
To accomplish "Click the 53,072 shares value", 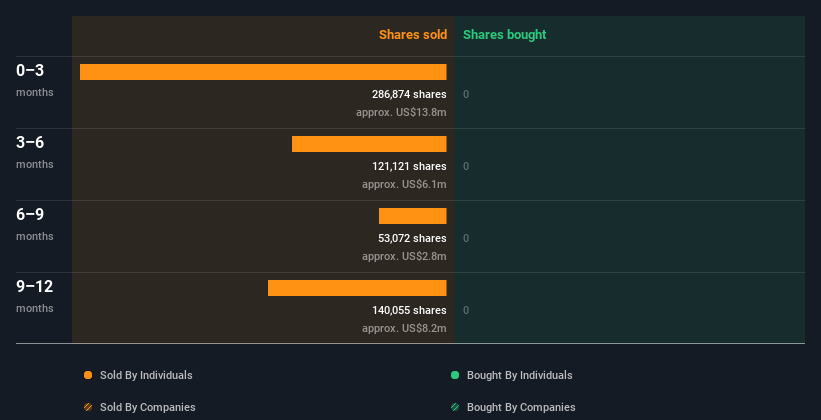I will [x=412, y=238].
